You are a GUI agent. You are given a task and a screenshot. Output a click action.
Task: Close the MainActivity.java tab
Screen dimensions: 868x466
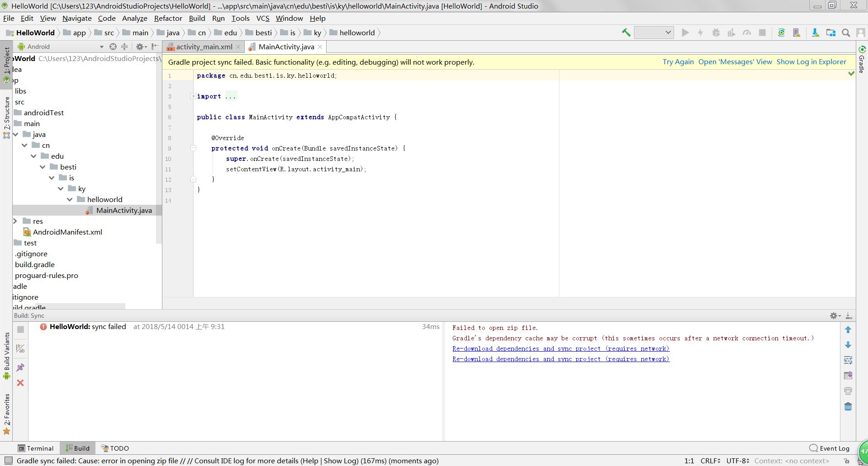(320, 47)
